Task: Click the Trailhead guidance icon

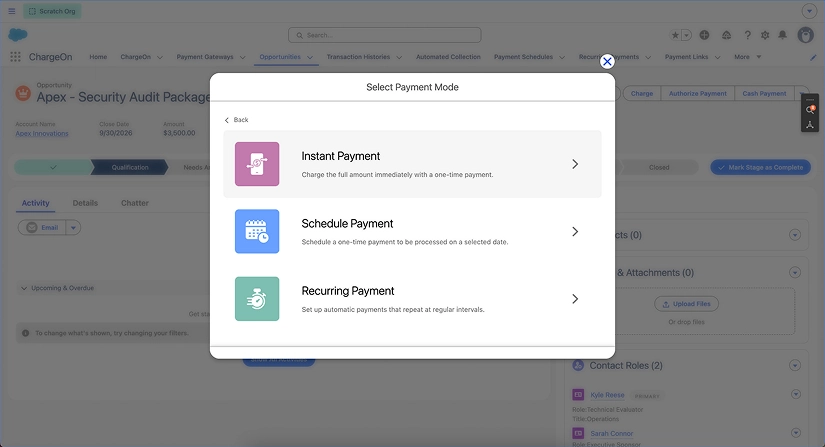Action: [727, 35]
